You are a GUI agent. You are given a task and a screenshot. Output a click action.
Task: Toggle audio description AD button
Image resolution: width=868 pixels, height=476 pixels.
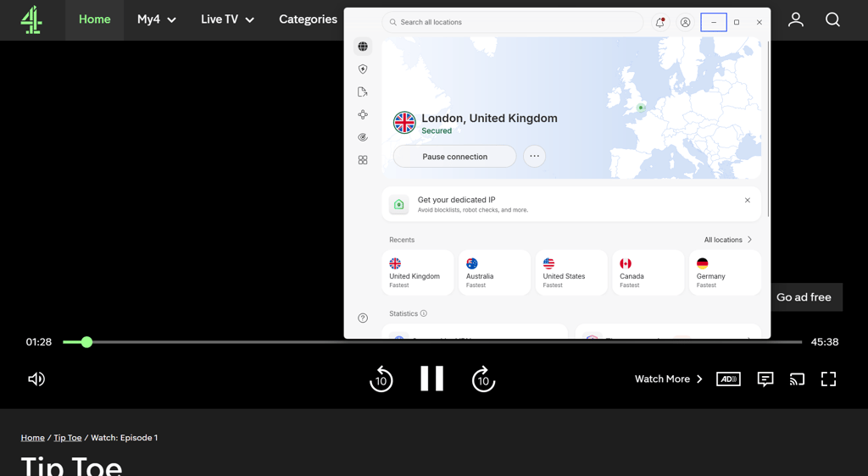(x=728, y=379)
